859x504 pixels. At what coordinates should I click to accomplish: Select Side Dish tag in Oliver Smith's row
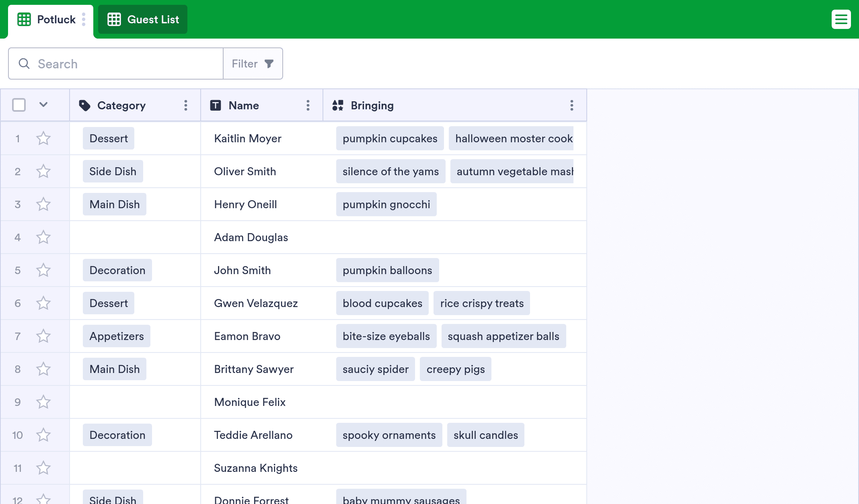pos(113,171)
